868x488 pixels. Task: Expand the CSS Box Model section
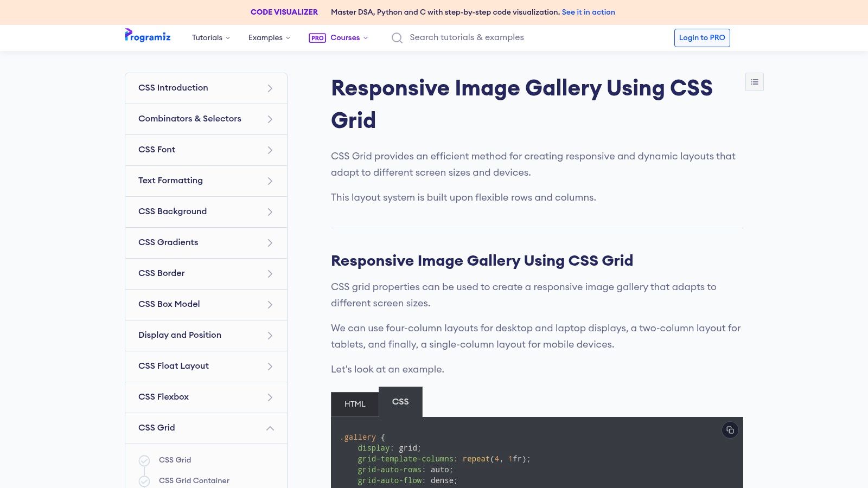click(x=206, y=305)
